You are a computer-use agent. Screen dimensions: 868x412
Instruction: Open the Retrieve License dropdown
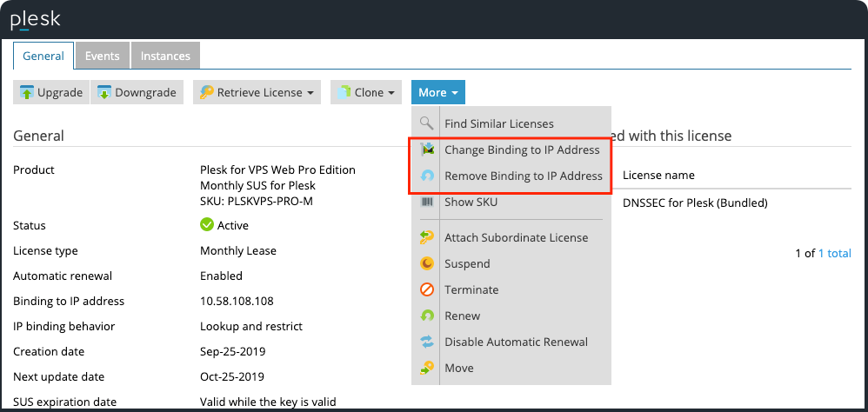coord(257,92)
